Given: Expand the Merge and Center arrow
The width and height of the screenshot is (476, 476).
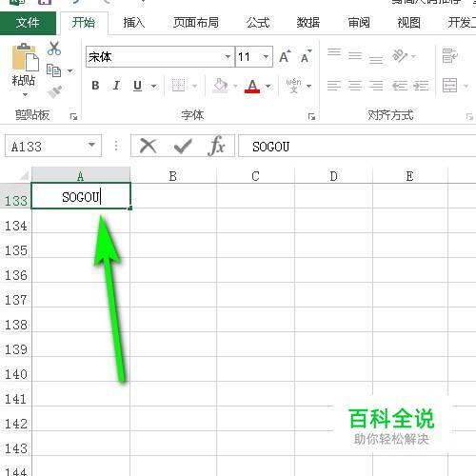Looking at the screenshot, I should (x=466, y=86).
